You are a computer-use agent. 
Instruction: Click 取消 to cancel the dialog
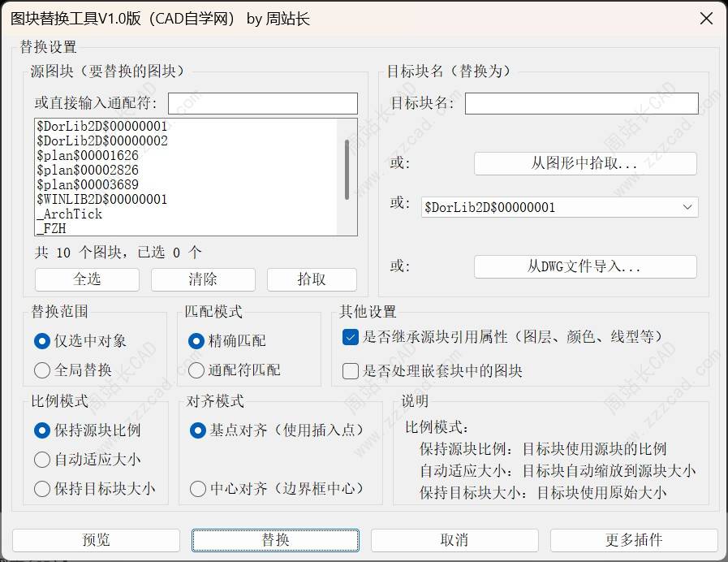click(454, 539)
